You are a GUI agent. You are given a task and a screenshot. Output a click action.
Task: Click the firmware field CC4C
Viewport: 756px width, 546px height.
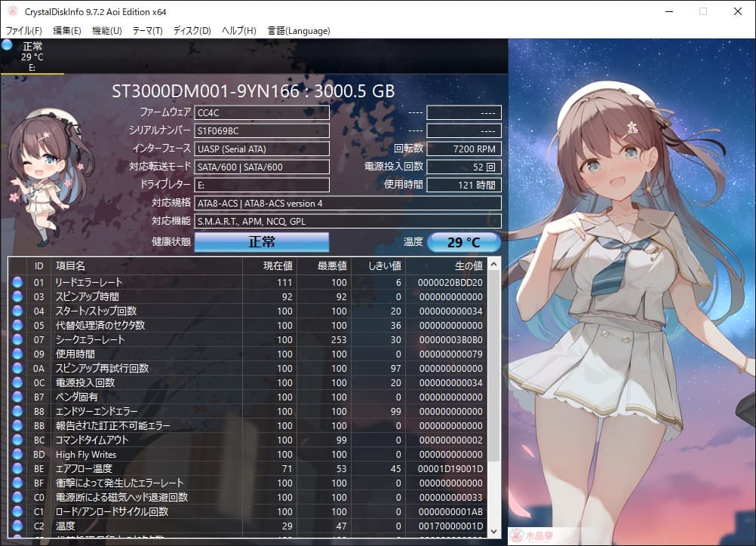click(262, 113)
